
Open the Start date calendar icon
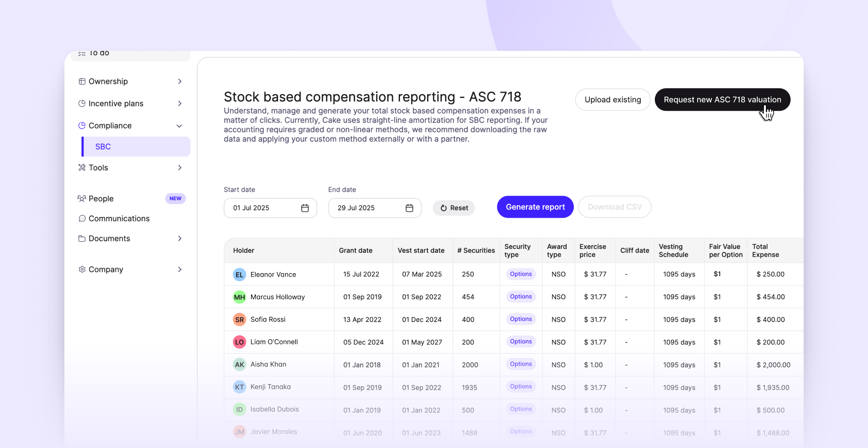click(x=305, y=208)
